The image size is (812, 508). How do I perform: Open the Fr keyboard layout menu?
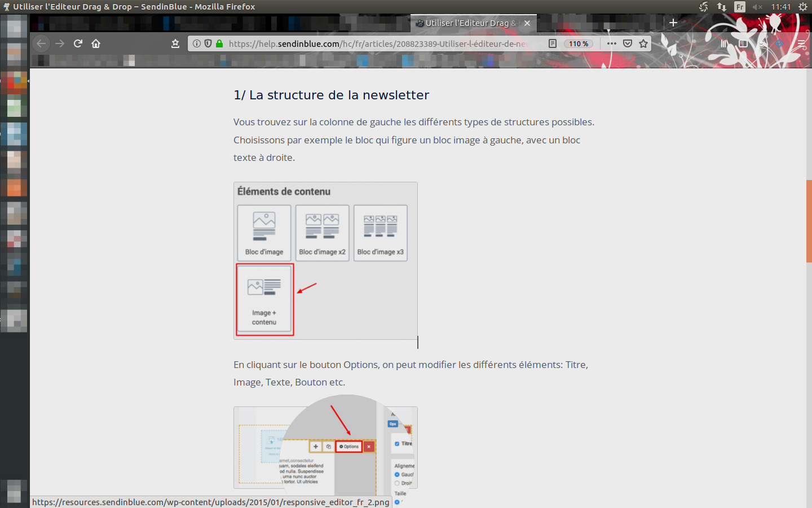tap(740, 7)
